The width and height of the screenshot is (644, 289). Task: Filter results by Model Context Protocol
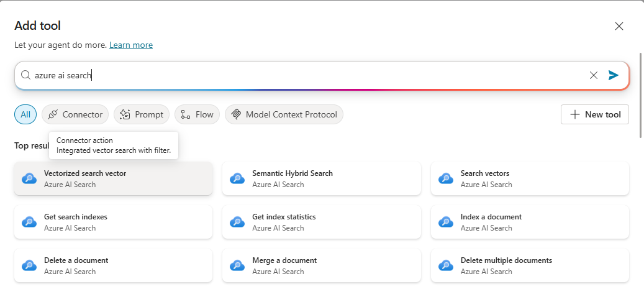point(284,114)
